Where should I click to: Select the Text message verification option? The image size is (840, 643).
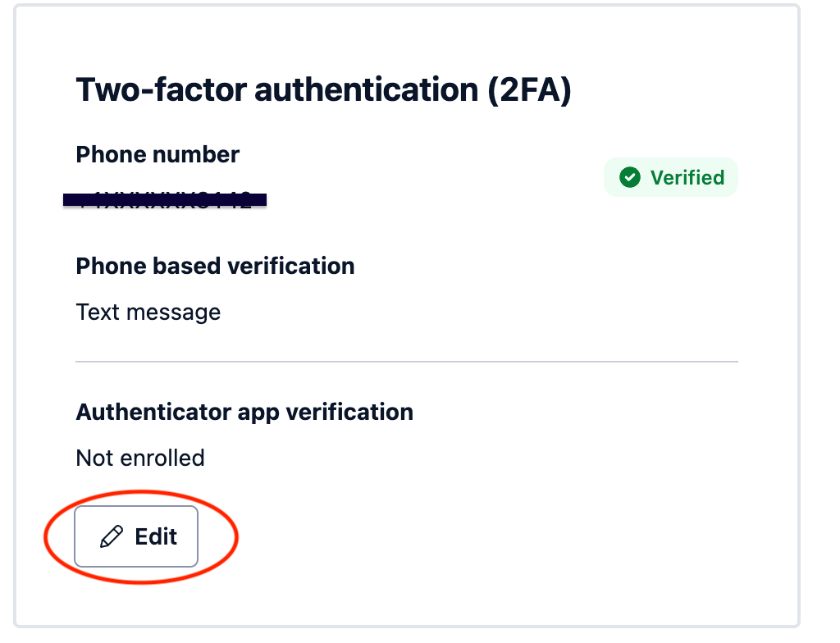coord(148,312)
